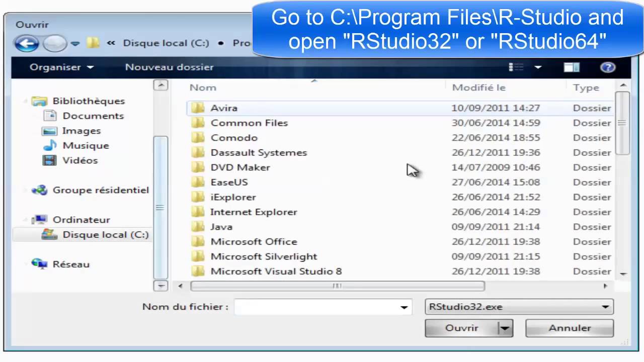Click the folder icon in the address bar

93,43
